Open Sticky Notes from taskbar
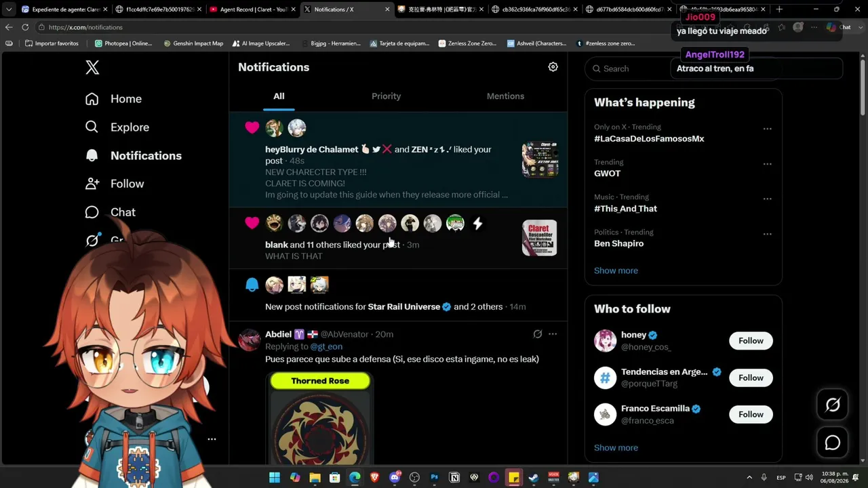868x488 pixels. point(514,478)
